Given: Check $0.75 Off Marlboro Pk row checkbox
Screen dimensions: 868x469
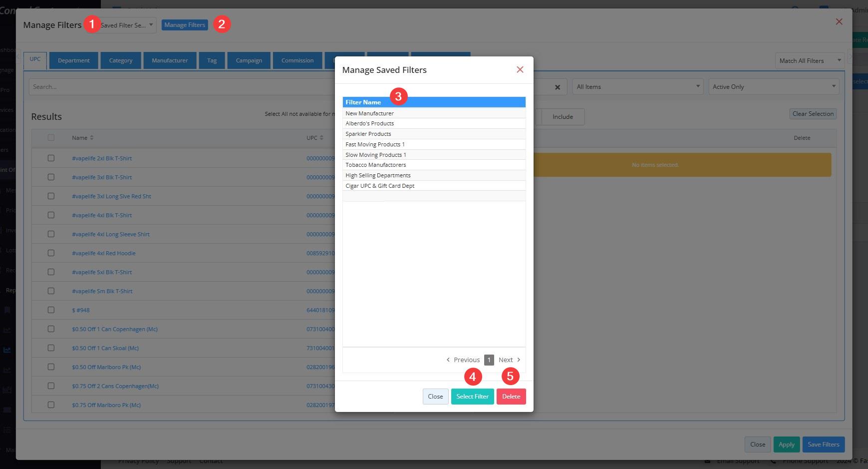Looking at the screenshot, I should [51, 405].
